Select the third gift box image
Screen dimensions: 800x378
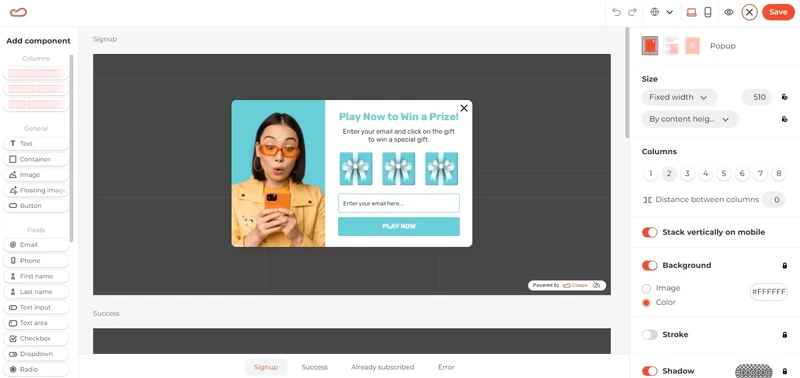point(441,168)
